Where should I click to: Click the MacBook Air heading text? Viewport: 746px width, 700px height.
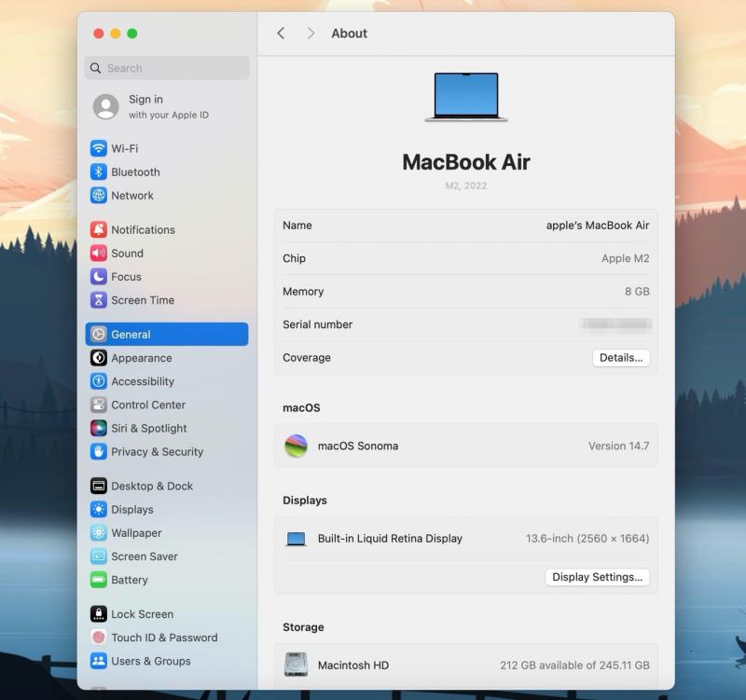coord(466,161)
